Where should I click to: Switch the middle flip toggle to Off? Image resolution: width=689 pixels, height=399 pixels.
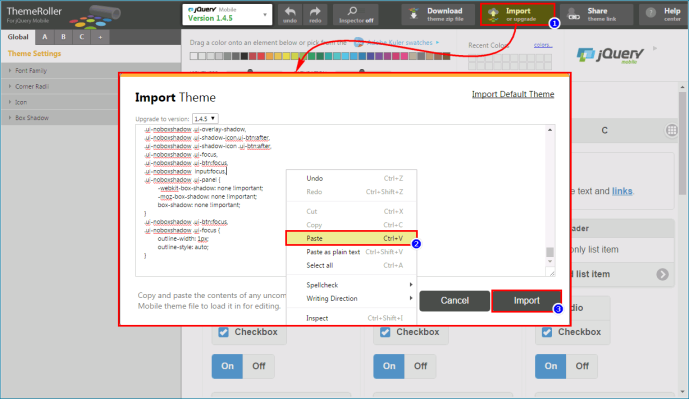(x=420, y=366)
